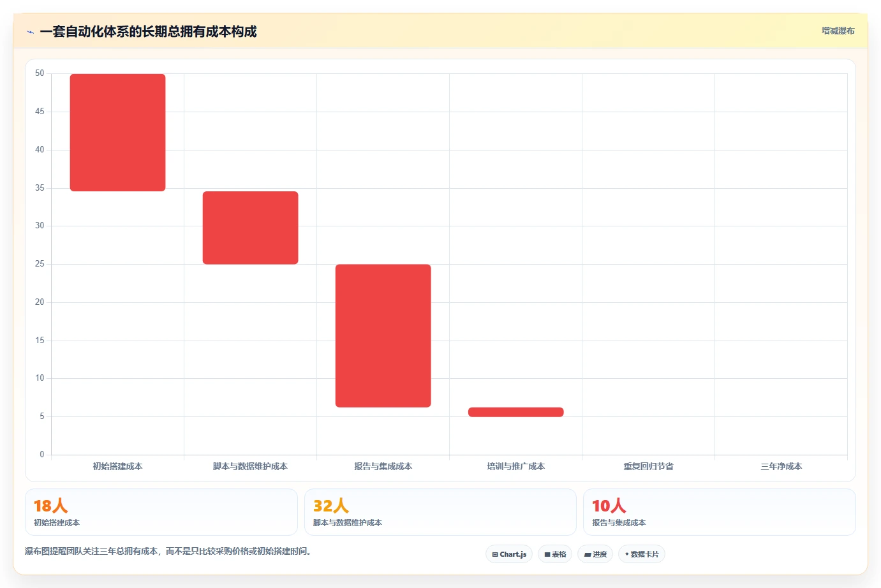Viewport: 881px width, 588px height.
Task: Click the 初始搭建成本 x-axis label
Action: tap(117, 466)
